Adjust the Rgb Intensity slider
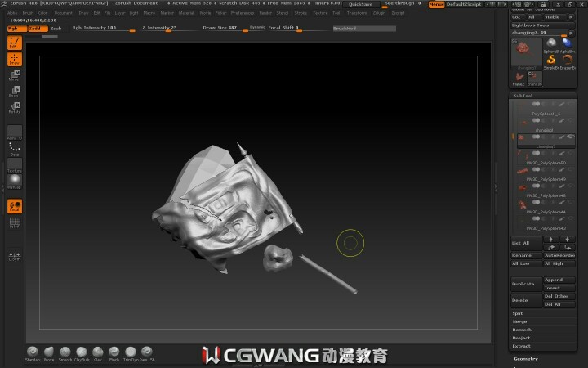588x368 pixels. (x=104, y=28)
